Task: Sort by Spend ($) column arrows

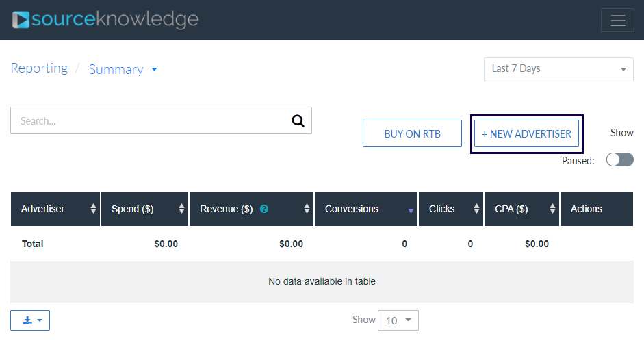Action: [181, 209]
